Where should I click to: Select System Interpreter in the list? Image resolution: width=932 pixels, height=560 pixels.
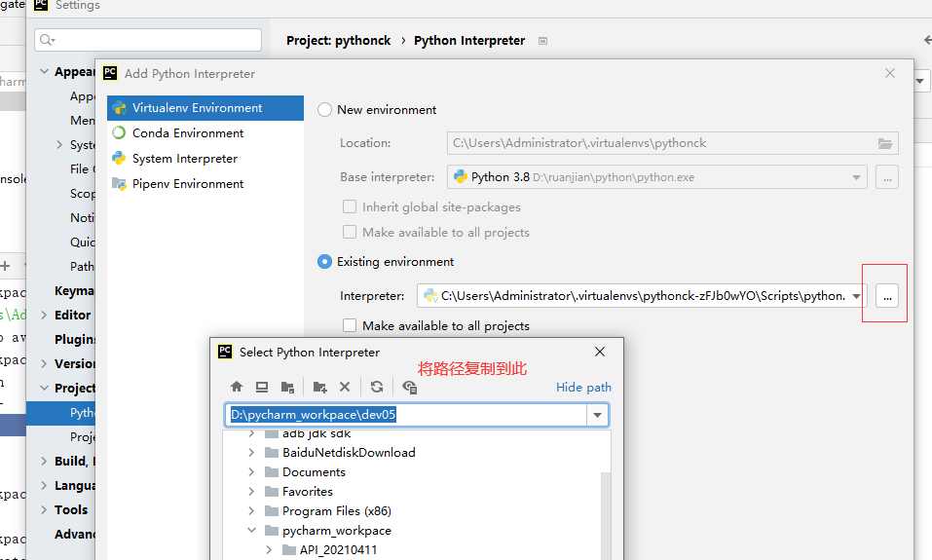(x=205, y=158)
